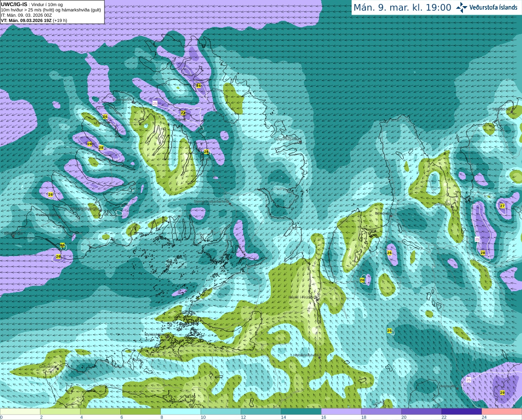This screenshot has height=420, width=522.
Task: Click the 18–20 m/s purple legend swatch
Action: click(382, 411)
